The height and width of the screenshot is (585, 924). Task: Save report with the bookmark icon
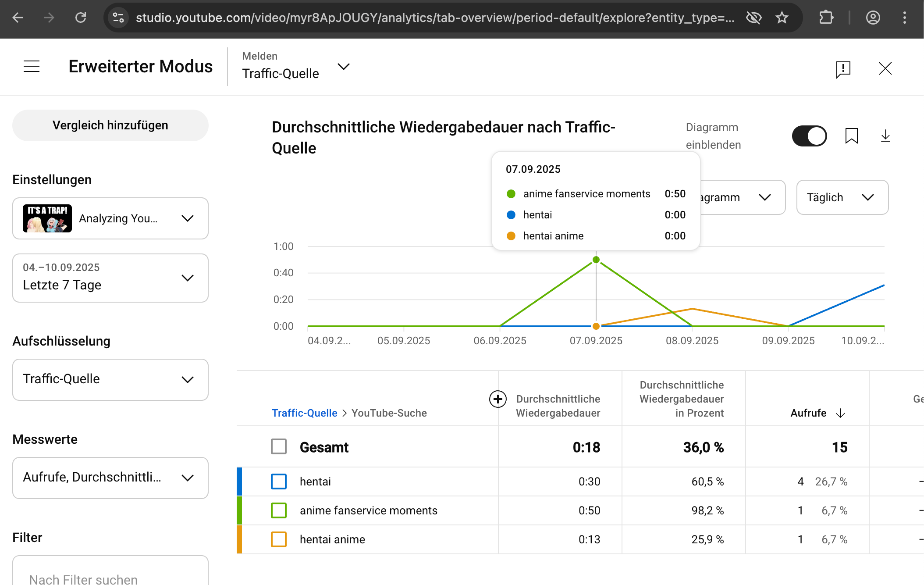[851, 136]
